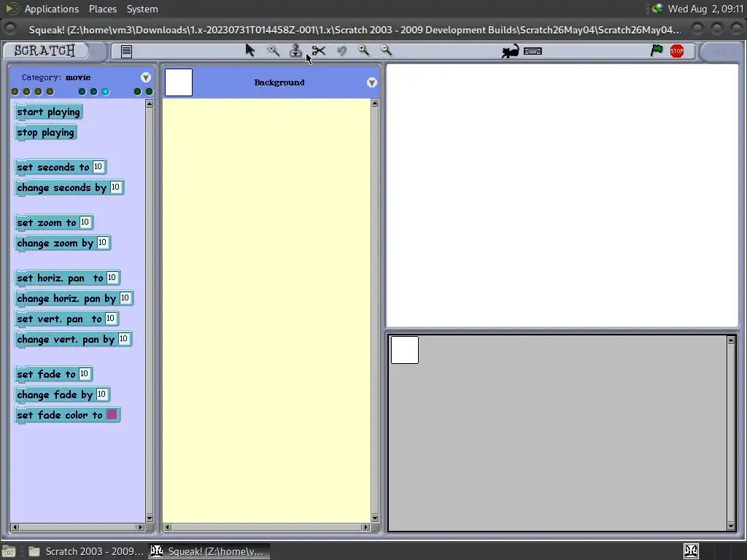Click the keyboard icon in toolbar
Image resolution: width=747 pixels, height=560 pixels.
click(533, 51)
